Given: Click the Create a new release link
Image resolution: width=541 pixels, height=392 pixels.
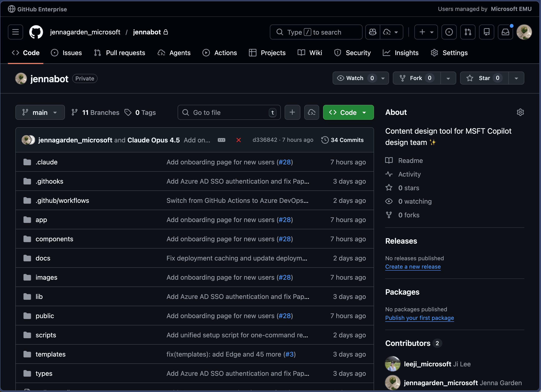Looking at the screenshot, I should (x=413, y=266).
